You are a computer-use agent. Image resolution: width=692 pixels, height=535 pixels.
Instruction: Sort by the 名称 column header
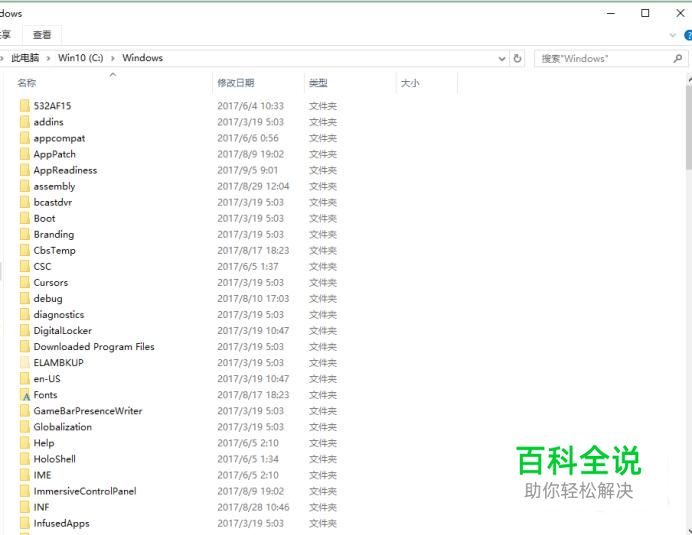pos(26,83)
